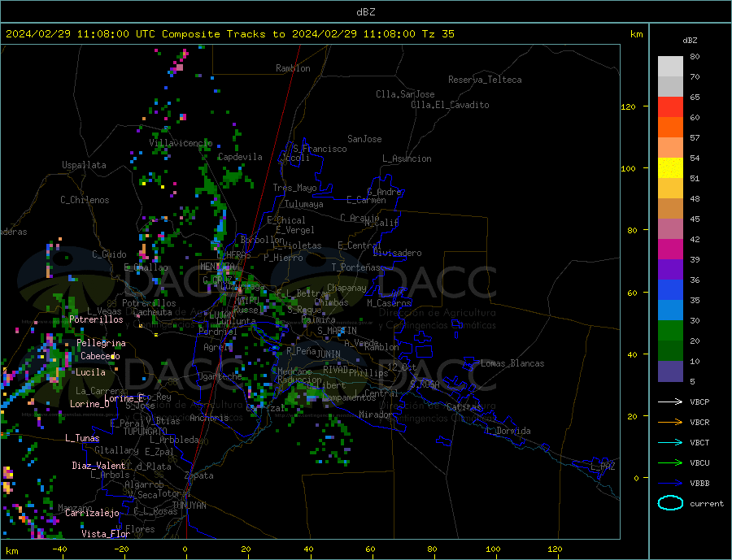Select the dark green 10-20 dBZ swatch
The height and width of the screenshot is (560, 732).
[670, 351]
